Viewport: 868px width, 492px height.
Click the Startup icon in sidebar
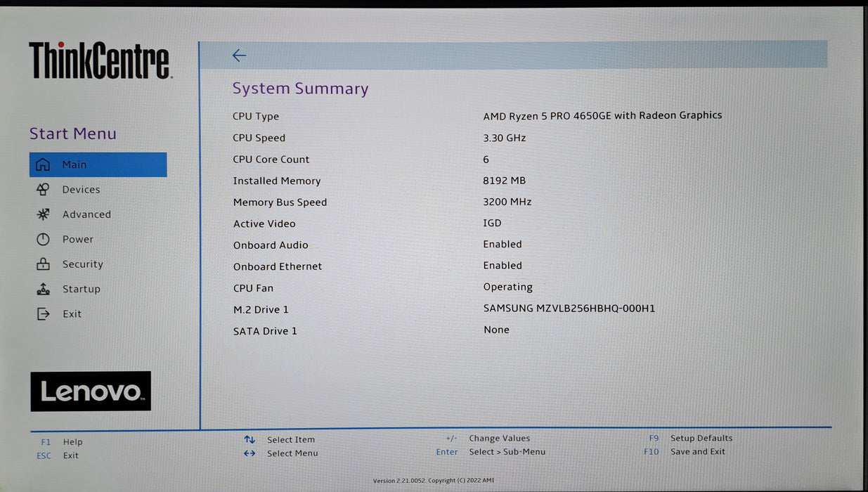(43, 289)
